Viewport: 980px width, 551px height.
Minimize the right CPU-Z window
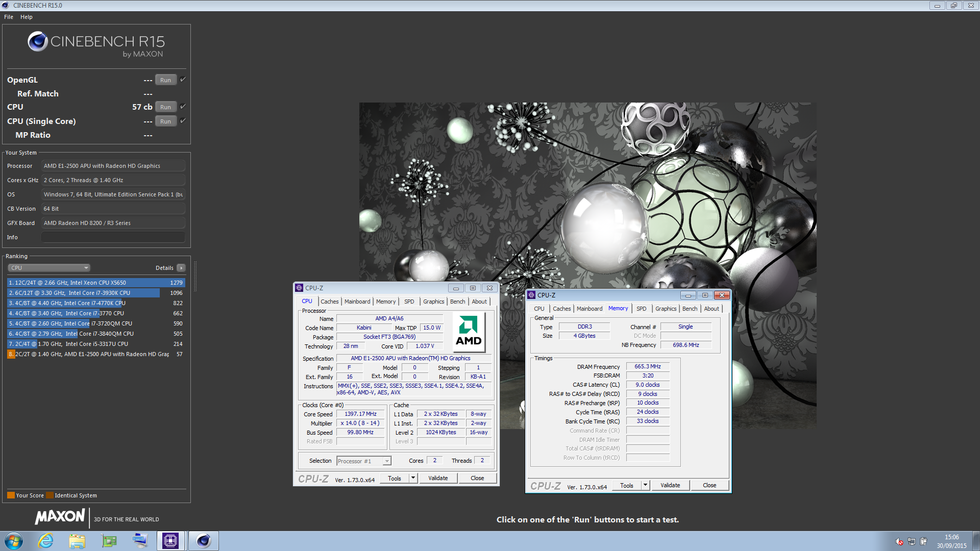tap(688, 295)
